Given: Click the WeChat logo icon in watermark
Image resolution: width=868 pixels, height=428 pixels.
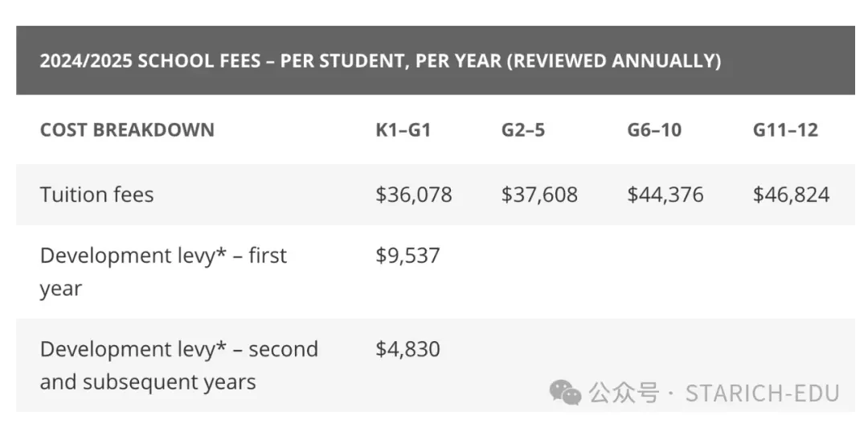Looking at the screenshot, I should pos(565,393).
